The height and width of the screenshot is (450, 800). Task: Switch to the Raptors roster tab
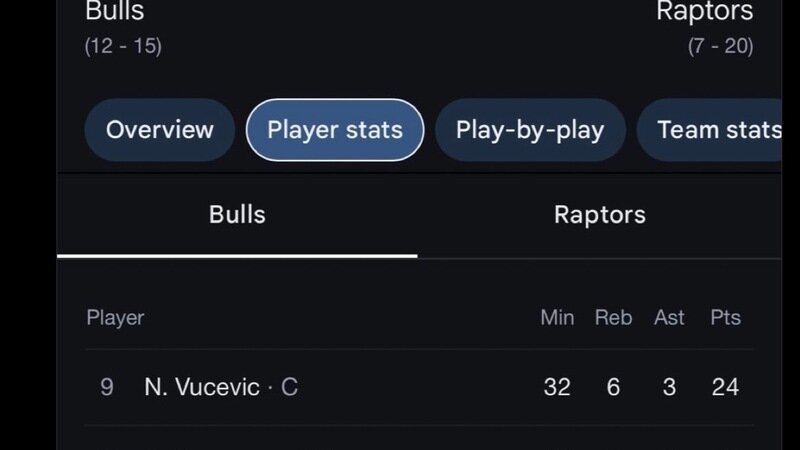(599, 214)
